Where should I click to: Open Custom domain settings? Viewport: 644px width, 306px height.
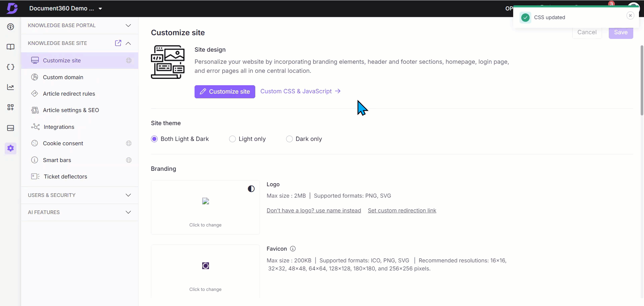click(x=80, y=77)
